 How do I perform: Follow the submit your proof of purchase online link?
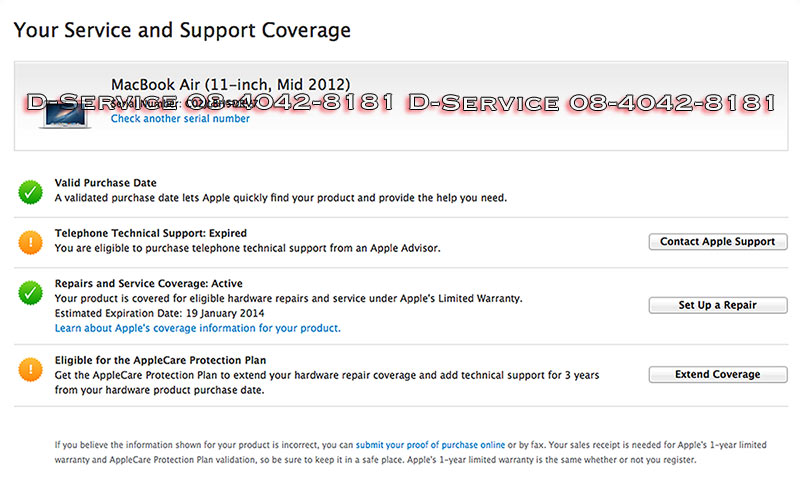tap(430, 443)
